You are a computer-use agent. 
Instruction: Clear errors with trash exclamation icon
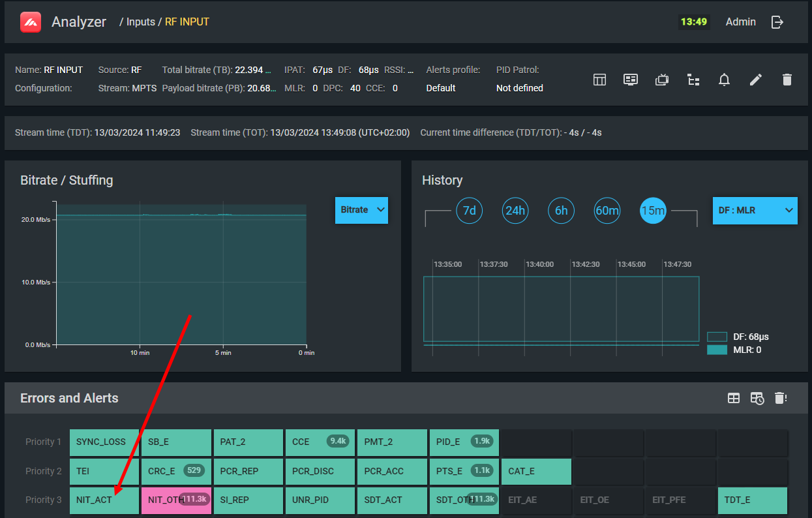[781, 398]
